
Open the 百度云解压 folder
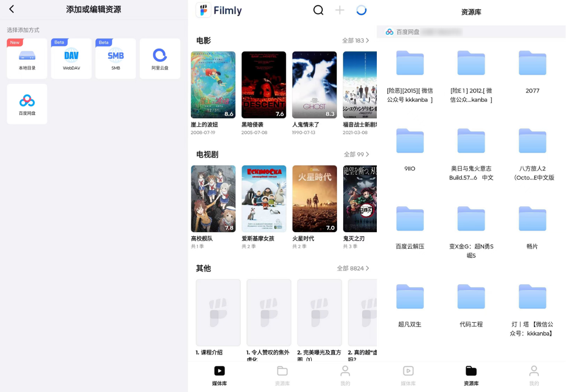click(410, 226)
